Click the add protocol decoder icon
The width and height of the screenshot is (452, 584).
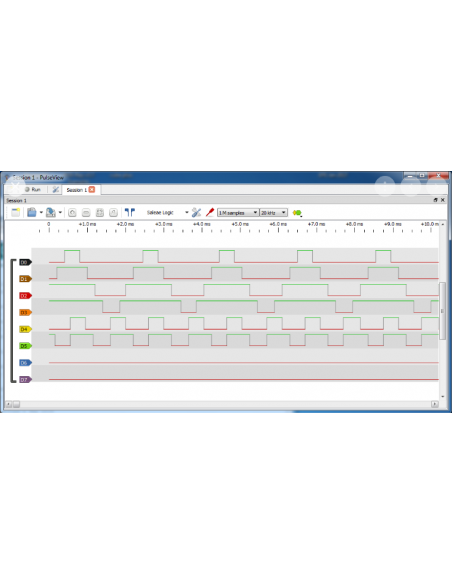coord(297,213)
